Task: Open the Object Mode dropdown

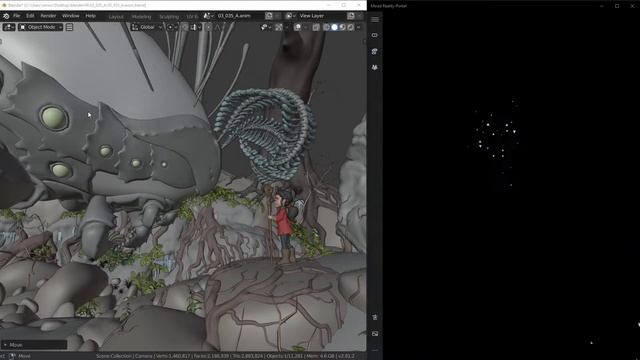Action: 40,27
